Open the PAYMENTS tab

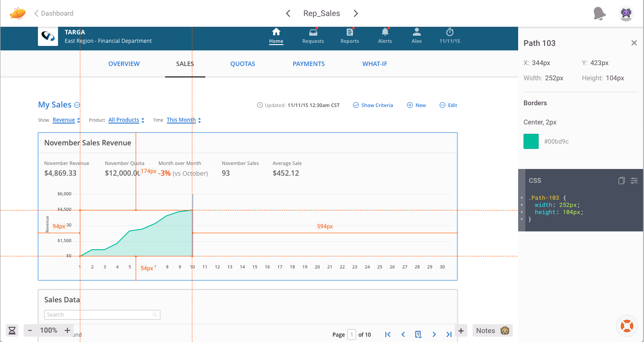(x=309, y=64)
